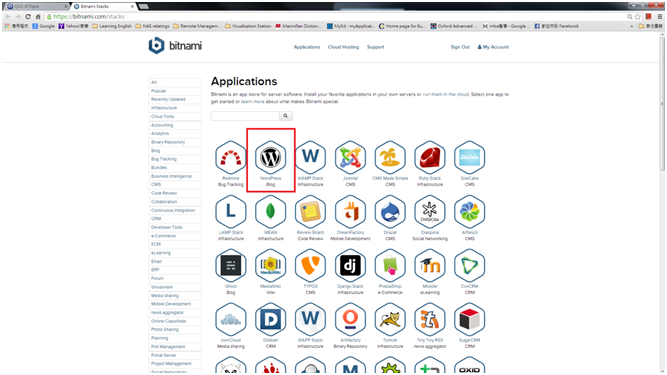This screenshot has height=375, width=667.
Task: Filter by Accounting category
Action: pos(175,125)
